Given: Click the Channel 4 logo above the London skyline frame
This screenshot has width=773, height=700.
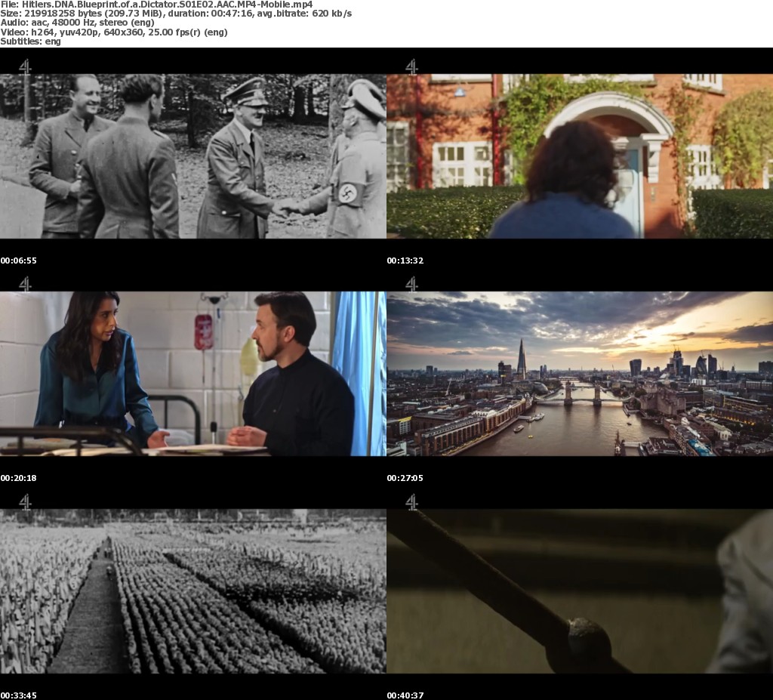Looking at the screenshot, I should pyautogui.click(x=411, y=284).
